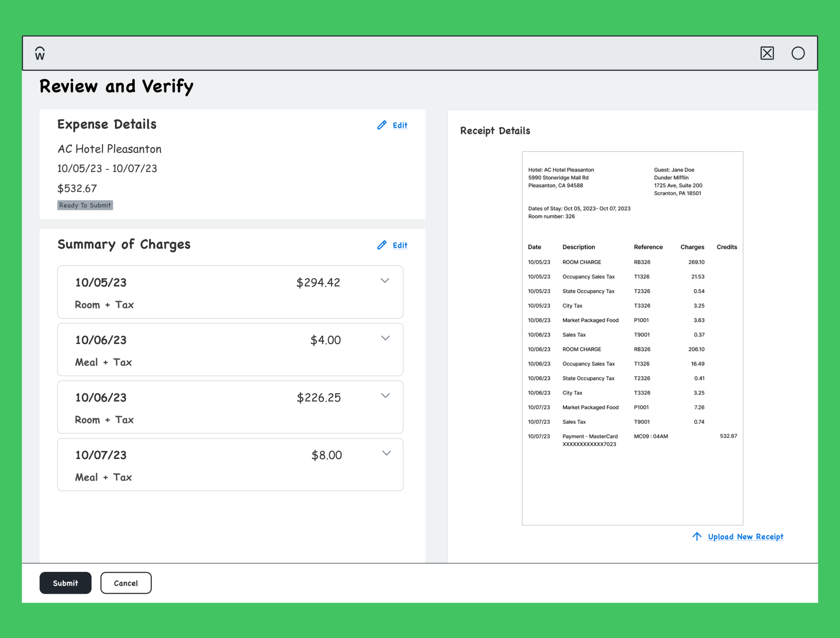Image resolution: width=840 pixels, height=638 pixels.
Task: Click the AC Hotel Pleasanton expense name
Action: 109,149
